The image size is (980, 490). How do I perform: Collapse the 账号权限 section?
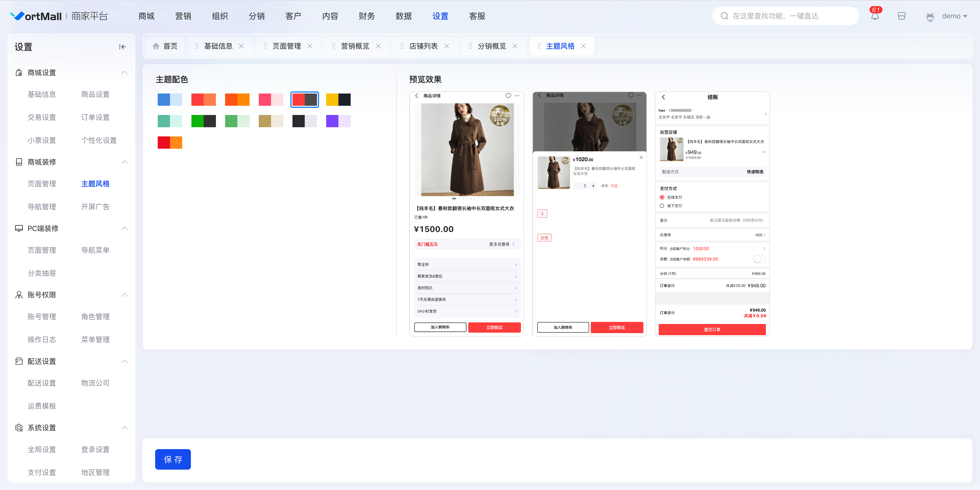click(124, 295)
